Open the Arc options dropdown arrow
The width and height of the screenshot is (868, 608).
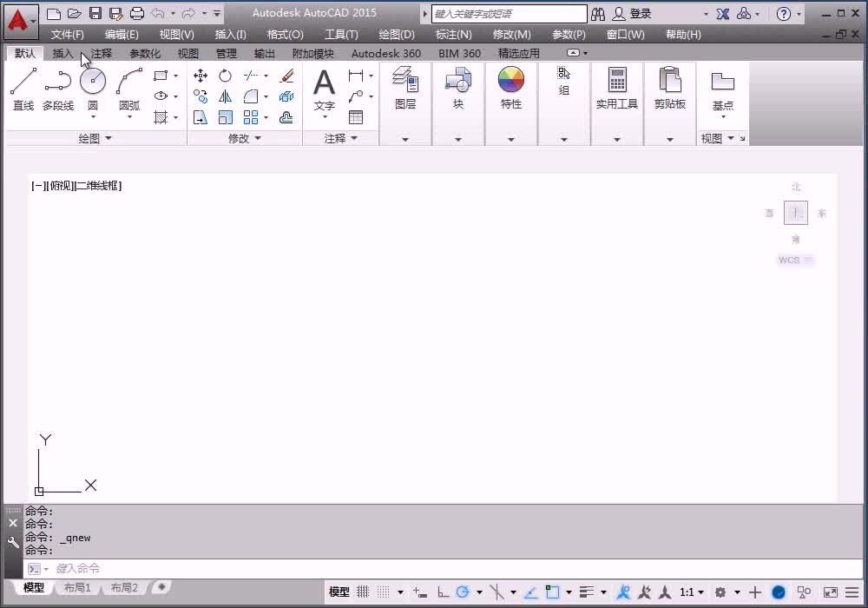coord(129,117)
